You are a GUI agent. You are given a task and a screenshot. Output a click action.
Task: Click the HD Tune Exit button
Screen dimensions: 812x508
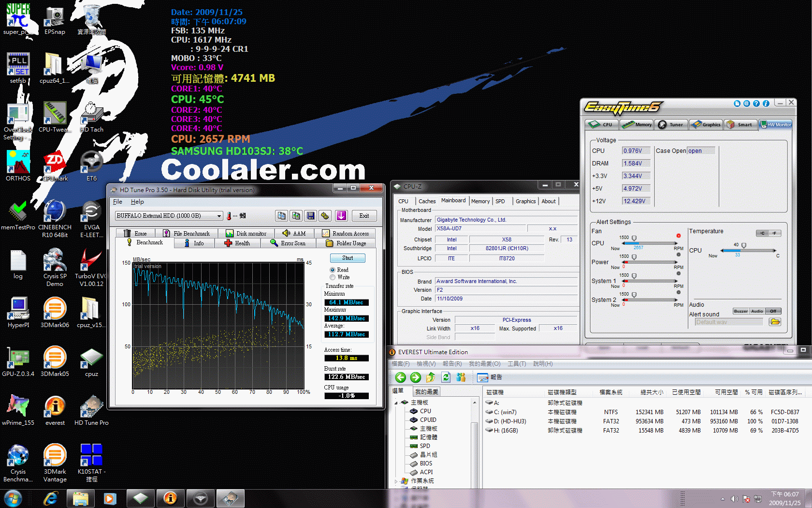(364, 216)
